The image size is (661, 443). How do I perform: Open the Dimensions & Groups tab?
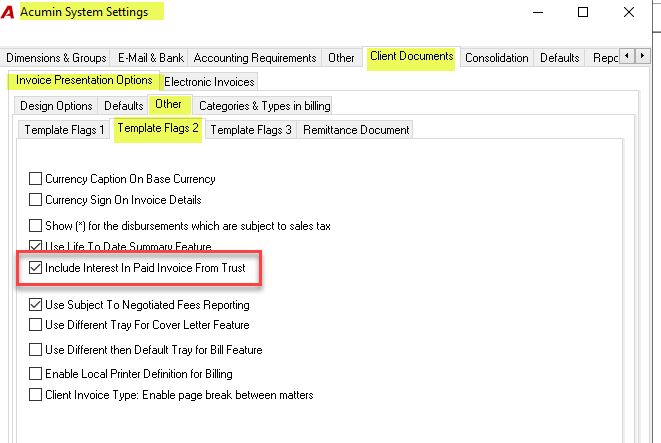[56, 58]
